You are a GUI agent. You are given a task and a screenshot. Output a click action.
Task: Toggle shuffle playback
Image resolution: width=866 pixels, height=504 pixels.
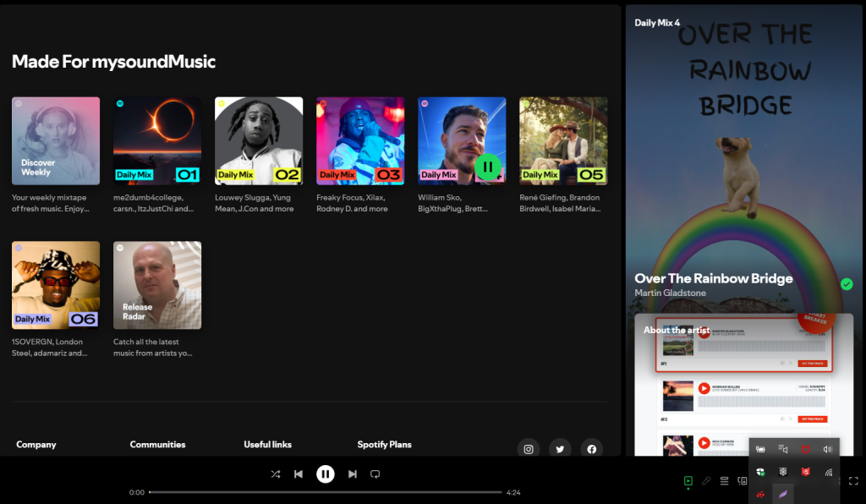(x=276, y=474)
